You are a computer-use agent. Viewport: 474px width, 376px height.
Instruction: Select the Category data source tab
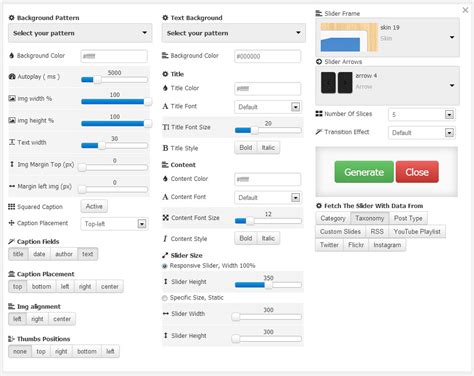(333, 218)
